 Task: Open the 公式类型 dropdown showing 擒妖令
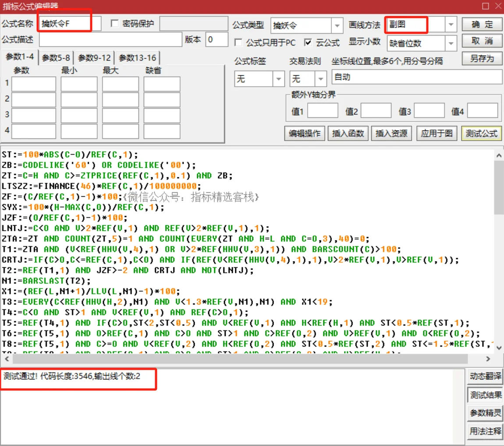337,25
